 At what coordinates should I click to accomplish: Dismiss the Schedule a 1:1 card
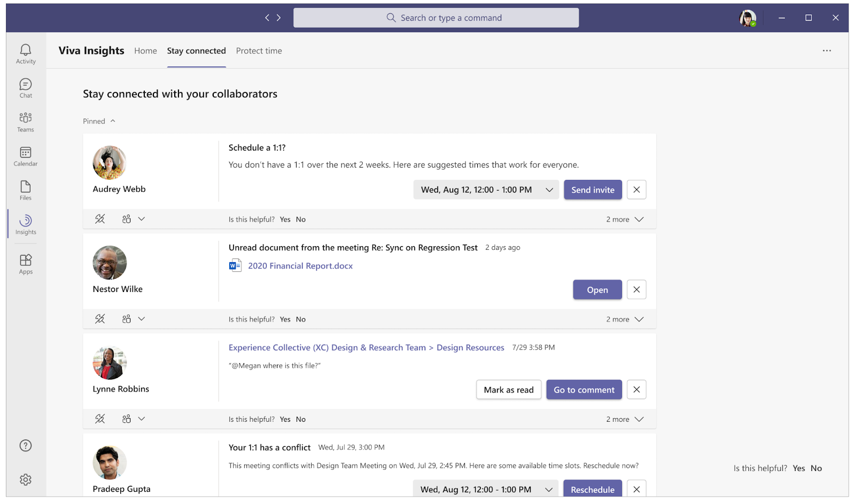pos(636,190)
